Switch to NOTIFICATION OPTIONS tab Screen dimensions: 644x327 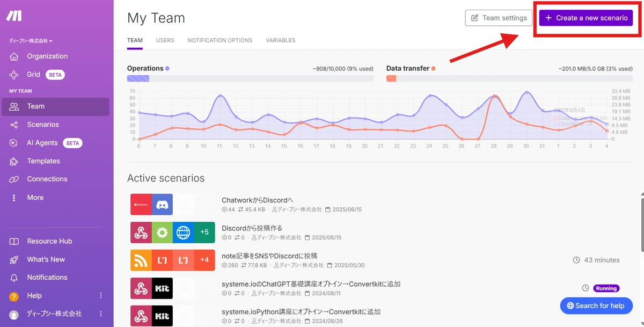tap(220, 40)
